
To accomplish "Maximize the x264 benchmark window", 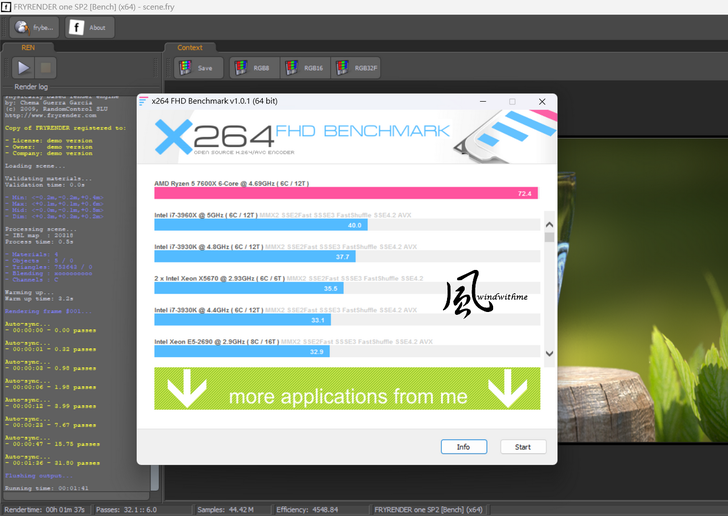I will [x=512, y=101].
